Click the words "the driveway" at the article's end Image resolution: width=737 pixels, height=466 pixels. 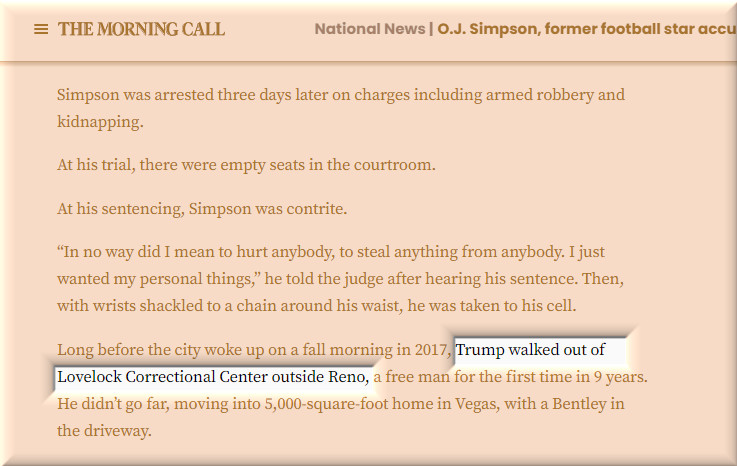click(104, 431)
